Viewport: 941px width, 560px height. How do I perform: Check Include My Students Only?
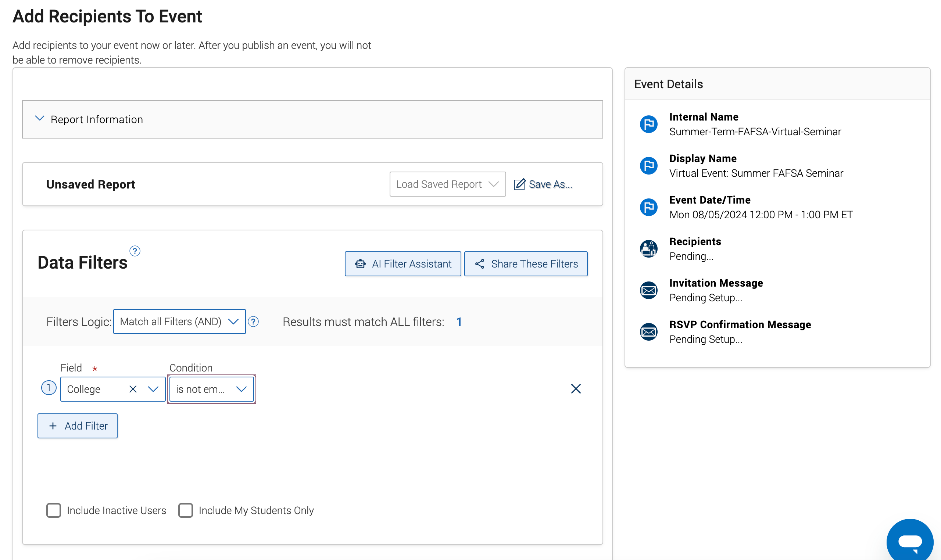coord(185,510)
